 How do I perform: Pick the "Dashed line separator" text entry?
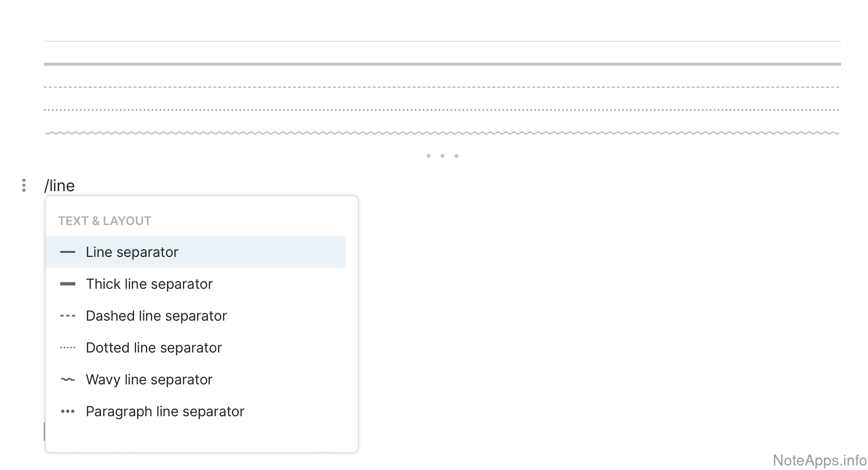point(156,316)
